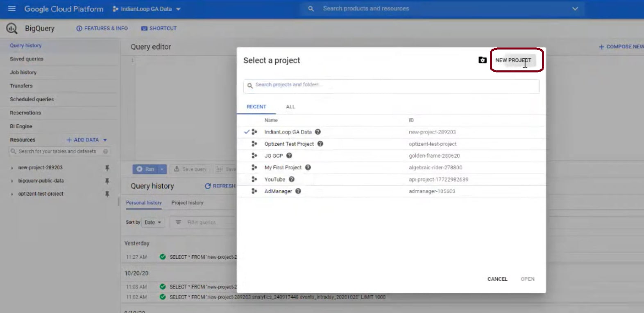This screenshot has width=644, height=313.
Task: Select project ID algebraic-rider-278800
Action: pos(435,168)
